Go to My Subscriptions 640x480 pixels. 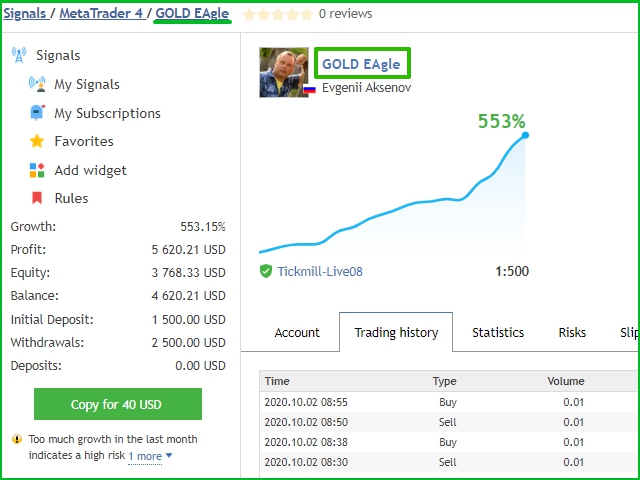coord(107,113)
